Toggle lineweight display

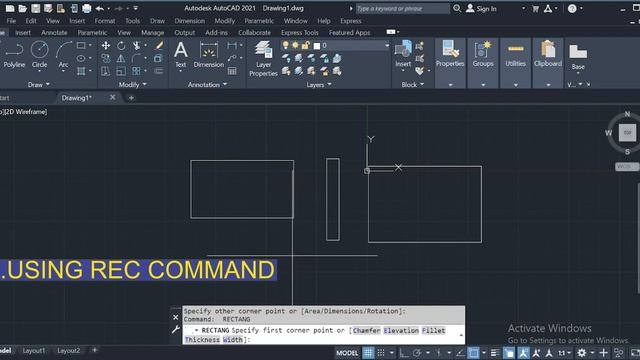click(495, 353)
